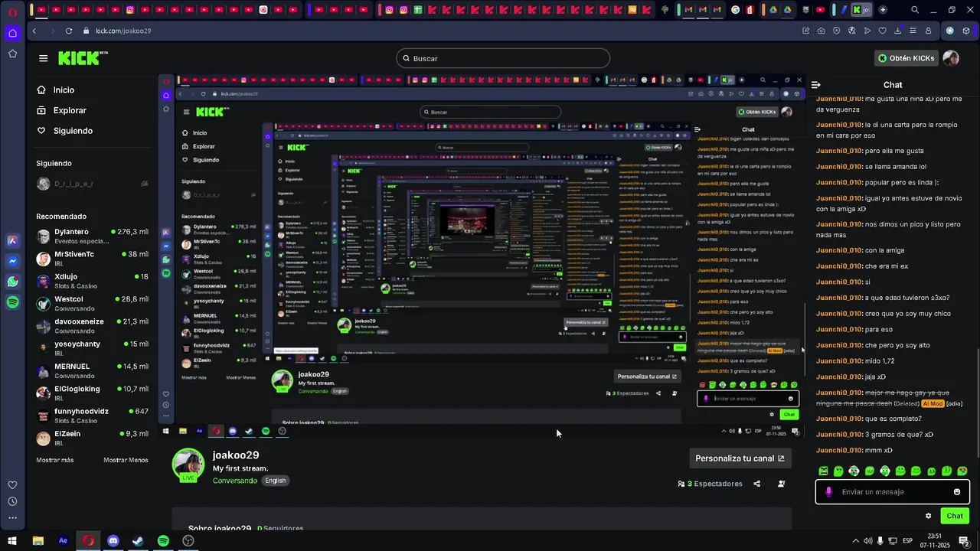Viewport: 980px width, 551px height.
Task: Open the 3 Espectadores viewer list
Action: (710, 484)
